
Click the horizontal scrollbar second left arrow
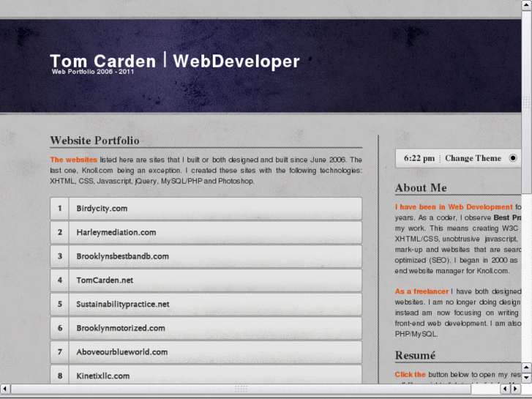[x=506, y=389]
